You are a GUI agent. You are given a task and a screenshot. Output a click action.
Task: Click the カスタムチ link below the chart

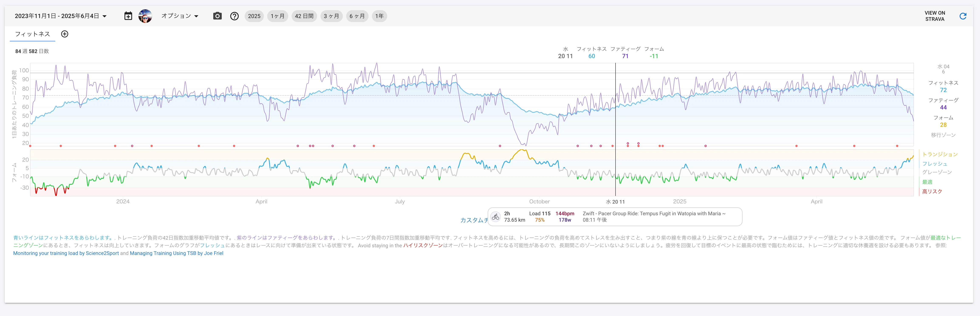(x=474, y=220)
